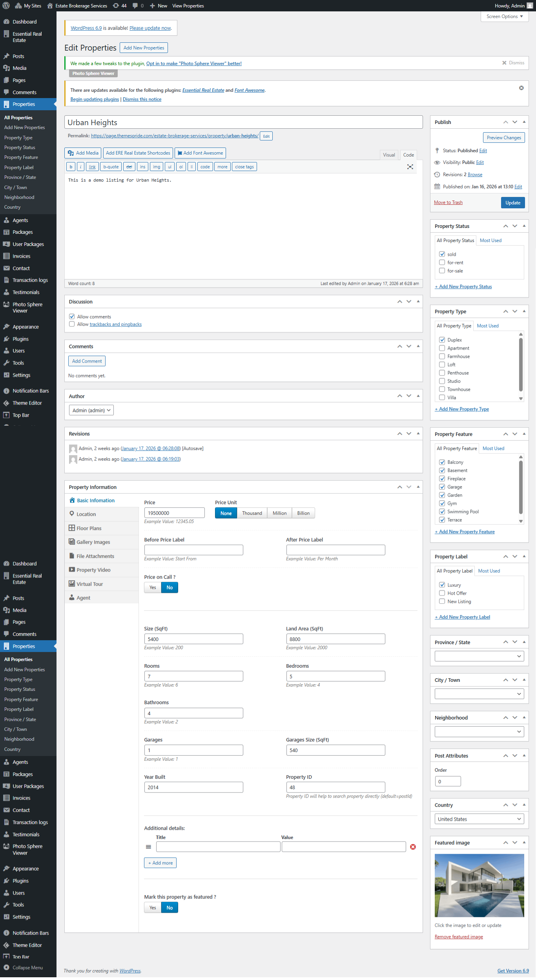Enable the Penthouse property type
536x980 pixels.
(442, 373)
